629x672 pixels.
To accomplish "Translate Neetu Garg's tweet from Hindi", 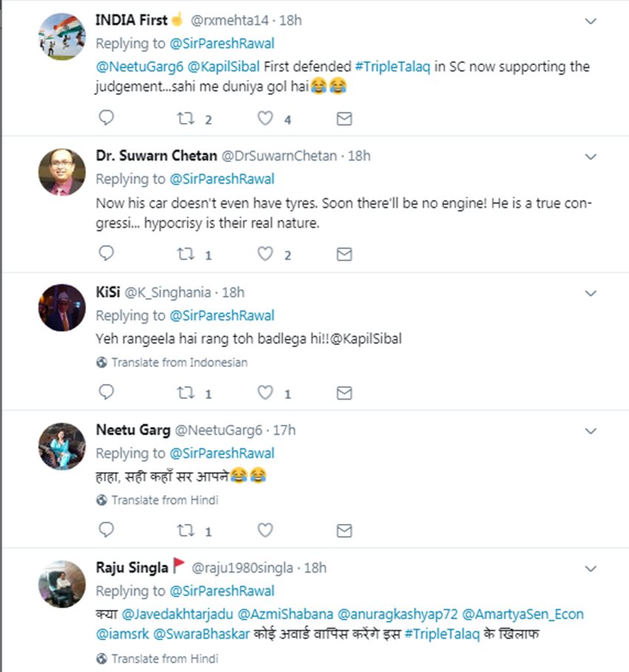I will [164, 500].
